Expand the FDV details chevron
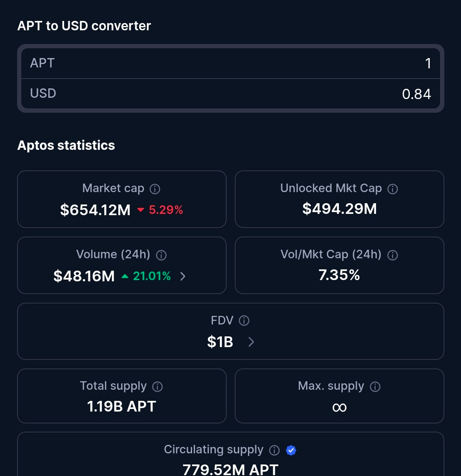The image size is (461, 476). [x=251, y=342]
